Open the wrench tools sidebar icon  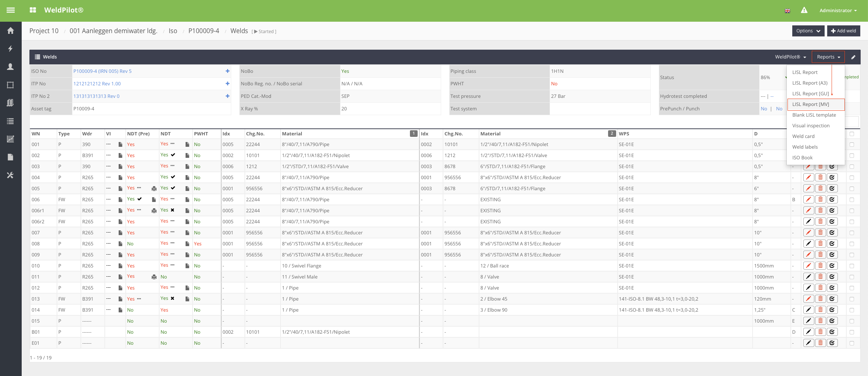click(10, 175)
